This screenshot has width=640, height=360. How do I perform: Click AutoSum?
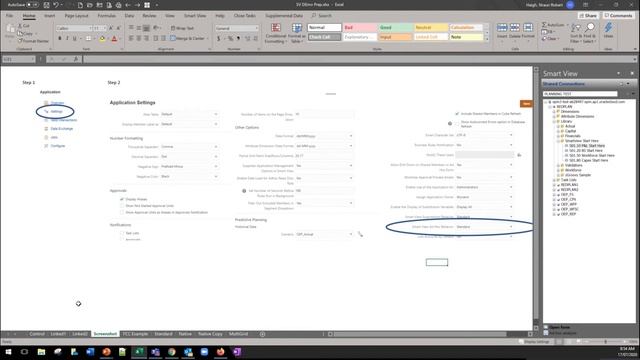[x=553, y=25]
